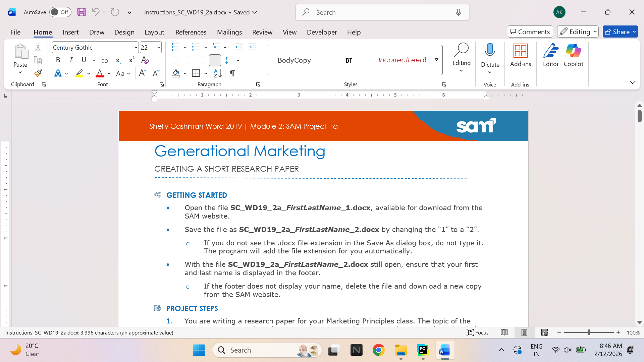The width and height of the screenshot is (644, 362).
Task: Align text to the left
Action: coord(175,60)
